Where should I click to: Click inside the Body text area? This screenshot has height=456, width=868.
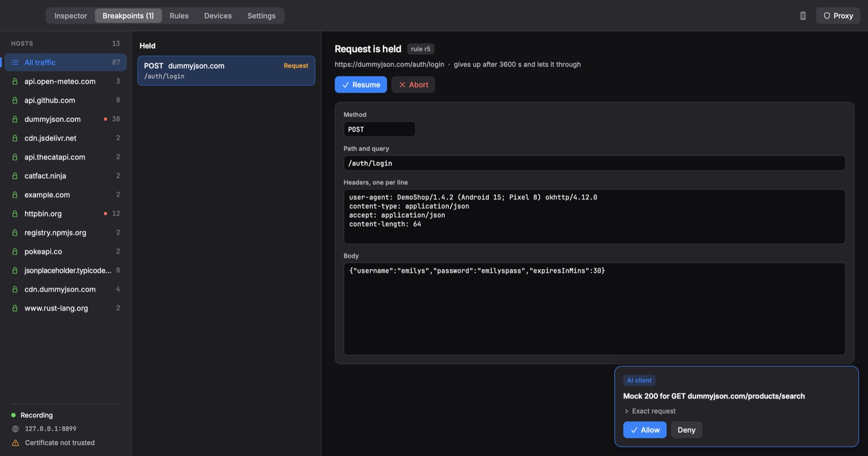(594, 309)
